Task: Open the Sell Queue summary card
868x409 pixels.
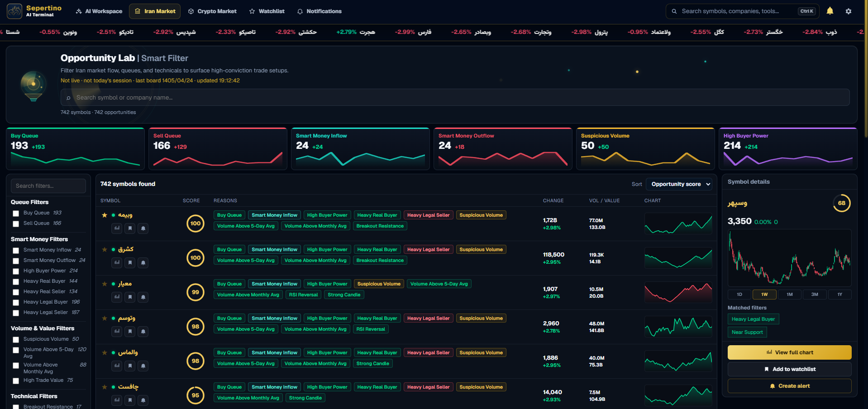Action: 218,149
